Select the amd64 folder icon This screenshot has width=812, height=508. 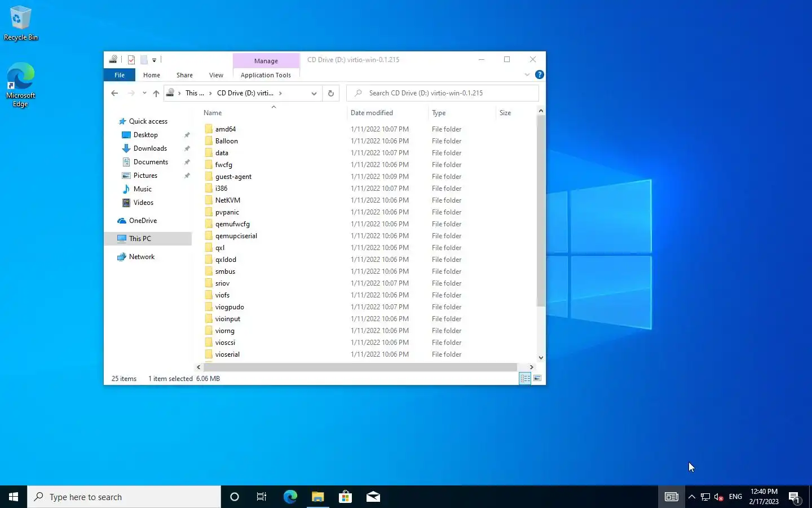[209, 129]
